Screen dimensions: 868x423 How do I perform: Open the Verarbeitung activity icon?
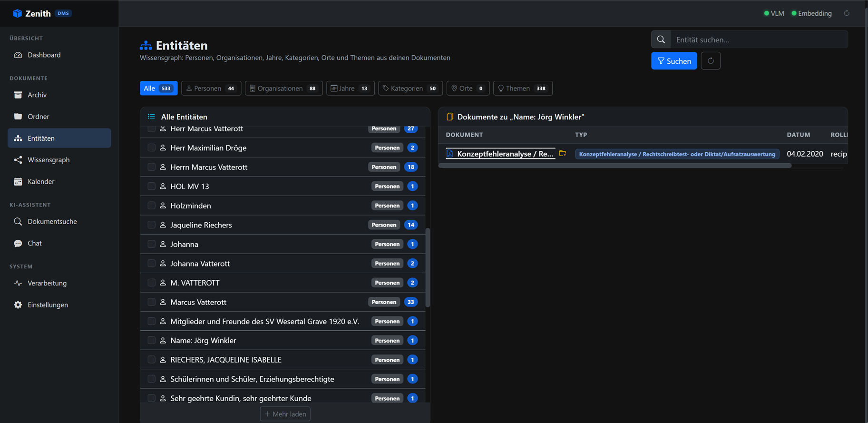click(x=18, y=283)
